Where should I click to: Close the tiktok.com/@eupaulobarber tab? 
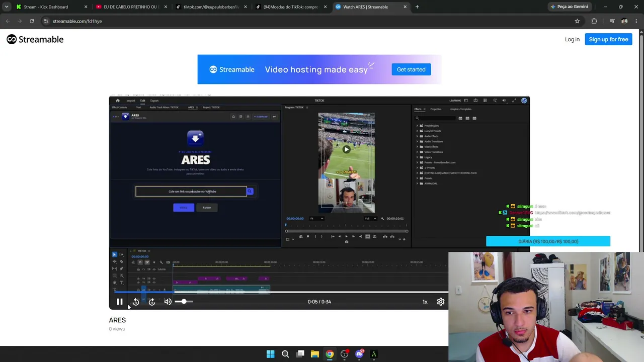[246, 7]
